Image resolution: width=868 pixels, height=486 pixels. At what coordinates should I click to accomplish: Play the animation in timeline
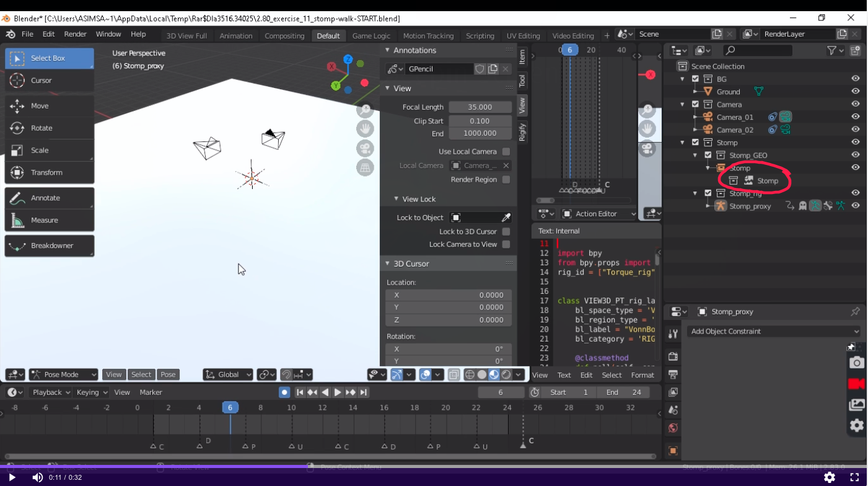click(x=338, y=392)
